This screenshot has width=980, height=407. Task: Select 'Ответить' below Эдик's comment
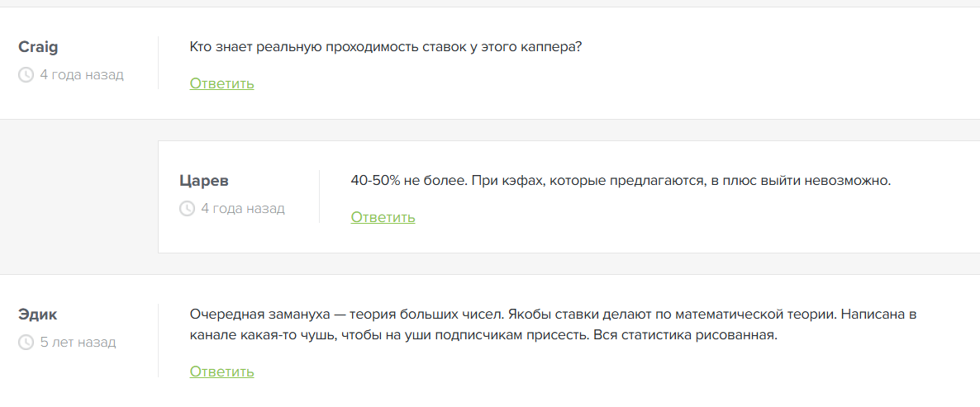[x=222, y=372]
